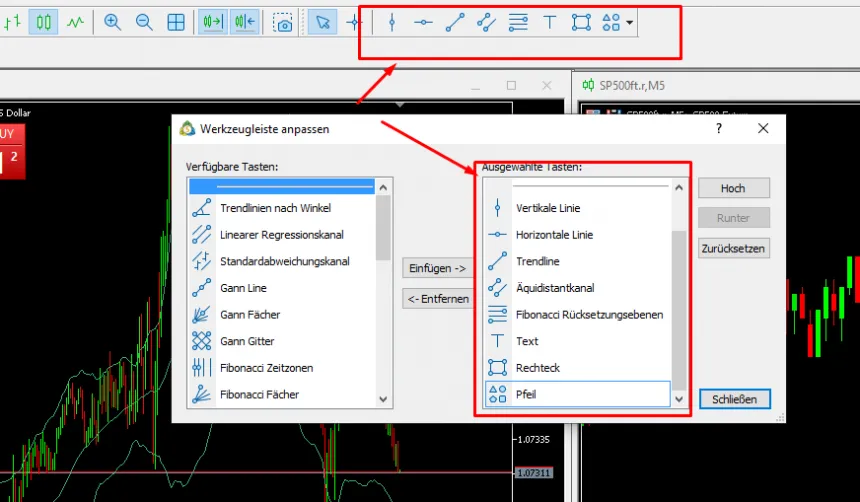
Task: Select Pfeil in selected buttons list
Action: 578,394
